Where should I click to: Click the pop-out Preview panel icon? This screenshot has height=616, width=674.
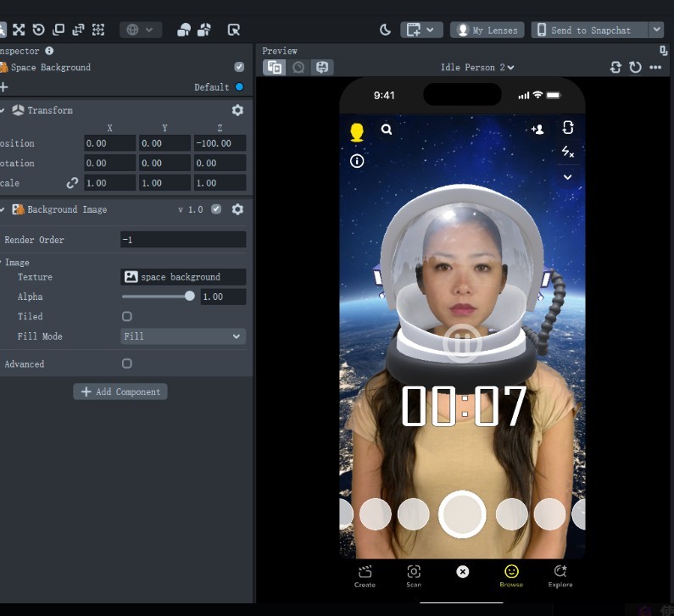tap(664, 51)
